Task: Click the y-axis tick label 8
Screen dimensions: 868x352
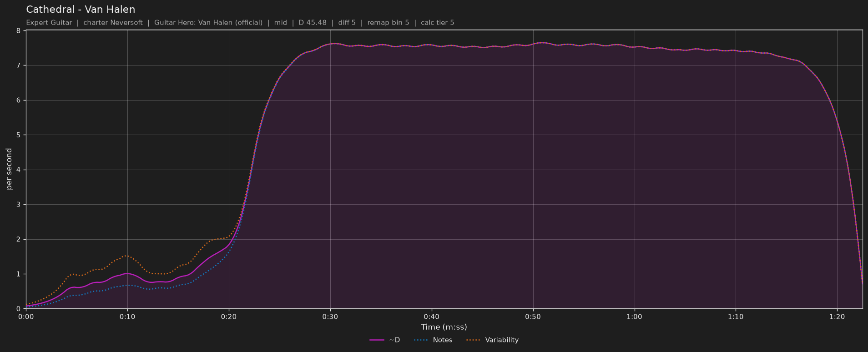Action: (x=19, y=31)
